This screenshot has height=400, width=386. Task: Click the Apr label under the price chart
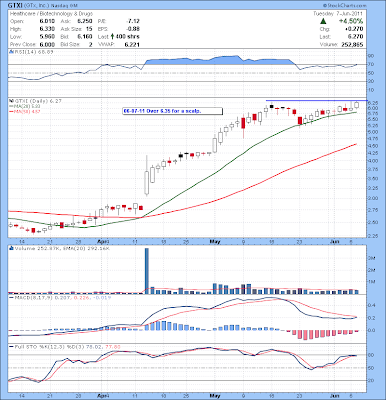103,241
